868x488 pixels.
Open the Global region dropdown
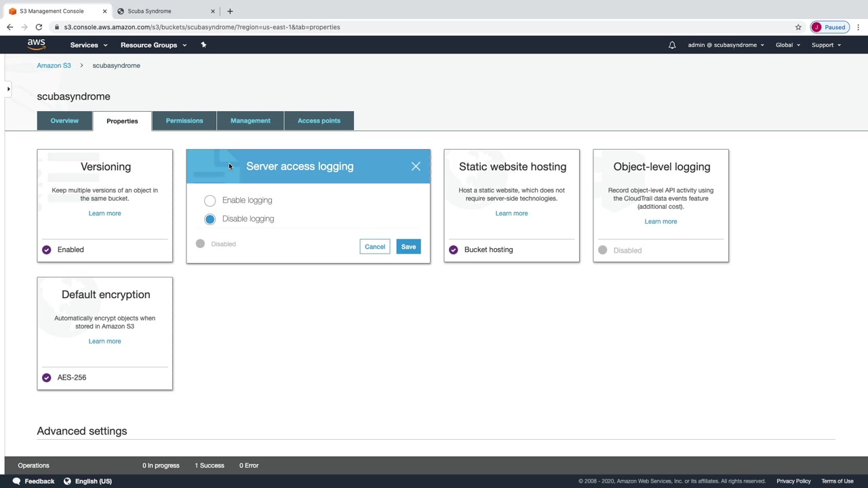coord(788,45)
